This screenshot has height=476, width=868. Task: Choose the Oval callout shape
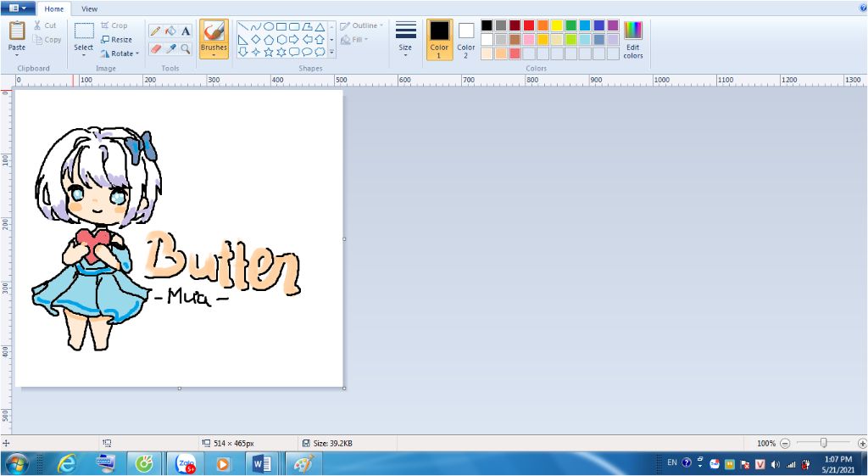point(307,52)
